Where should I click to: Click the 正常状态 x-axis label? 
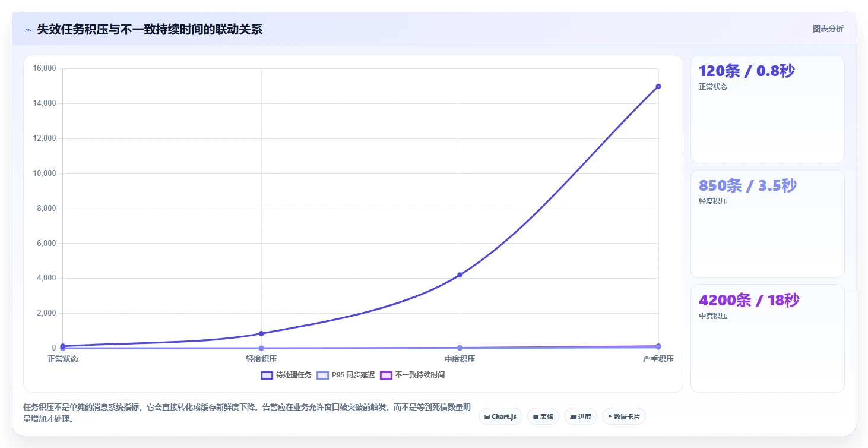(x=63, y=359)
